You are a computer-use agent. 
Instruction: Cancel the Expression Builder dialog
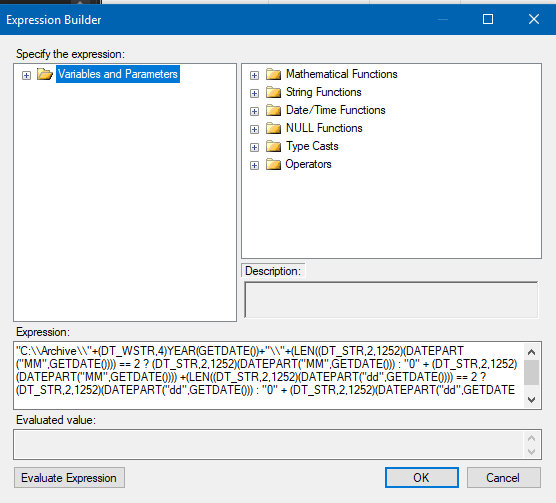(x=504, y=477)
